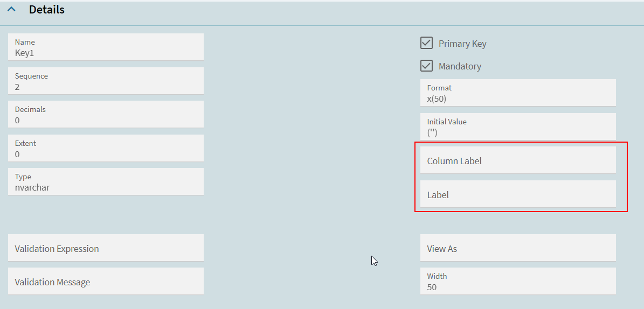
Task: Toggle the Primary Key checkbox
Action: click(427, 43)
